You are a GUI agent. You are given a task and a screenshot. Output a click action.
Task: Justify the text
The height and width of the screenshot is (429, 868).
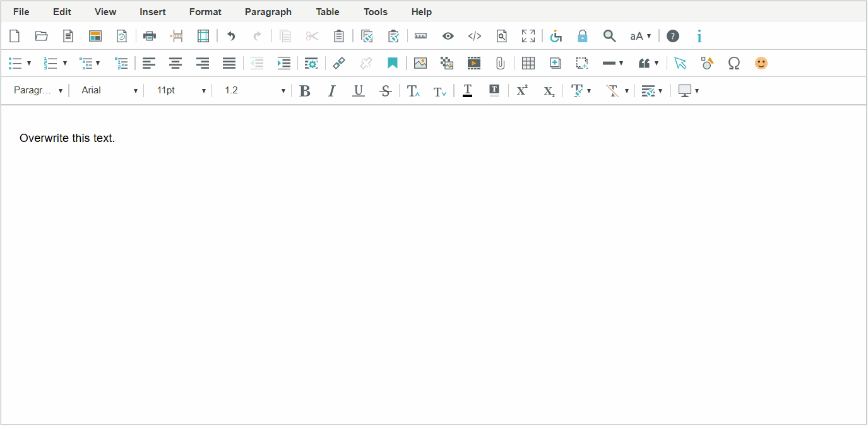point(229,63)
